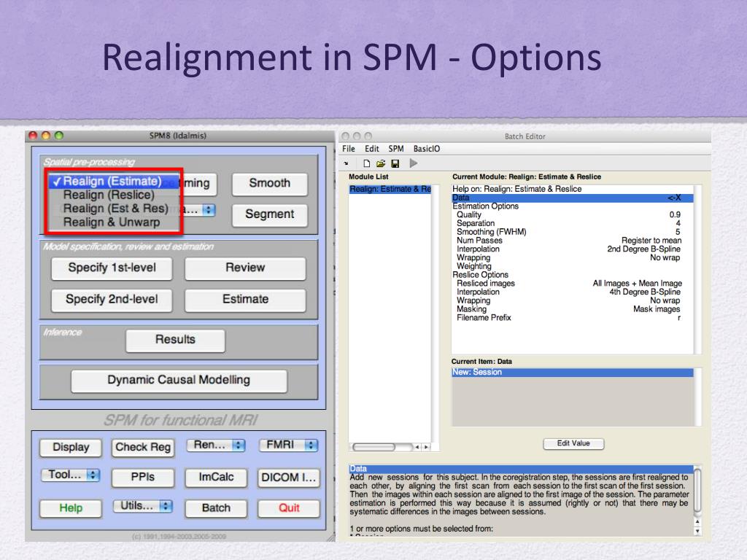Click the 'All Images + Mean Image' value
Screen dimensions: 747x560
pyautogui.click(x=638, y=284)
